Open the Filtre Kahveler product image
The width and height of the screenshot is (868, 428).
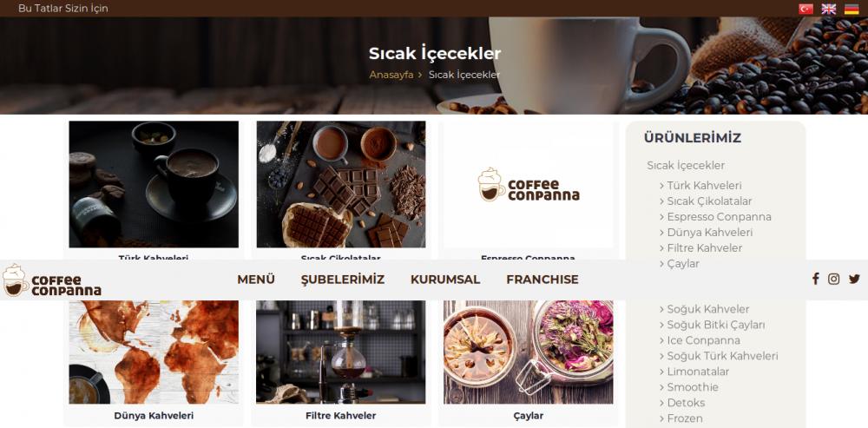pos(341,352)
